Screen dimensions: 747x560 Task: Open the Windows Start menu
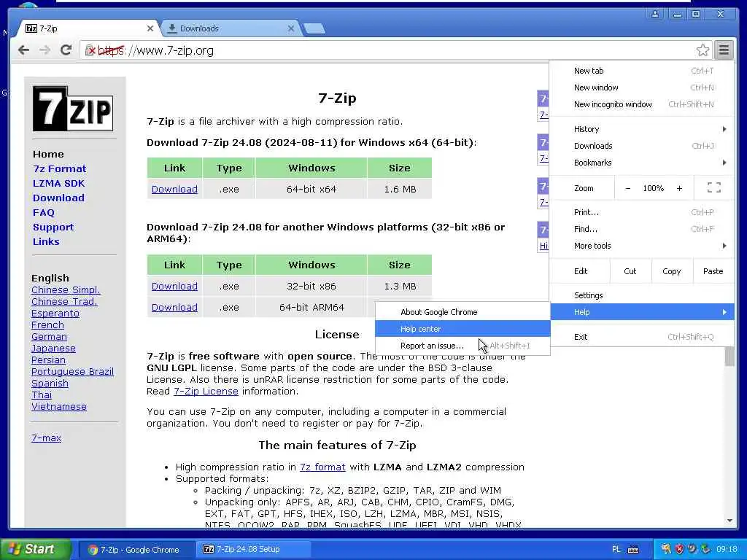click(35, 549)
